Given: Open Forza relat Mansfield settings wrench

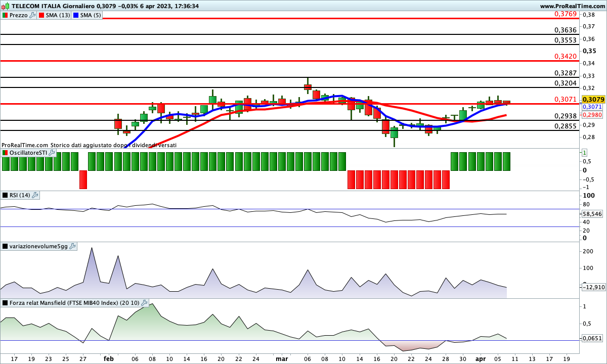Looking at the screenshot, I should click(145, 303).
